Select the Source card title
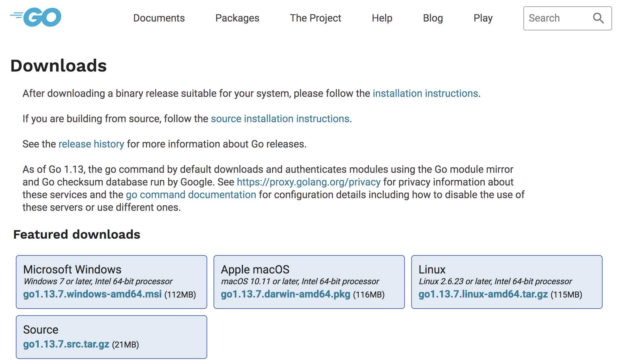 click(41, 329)
